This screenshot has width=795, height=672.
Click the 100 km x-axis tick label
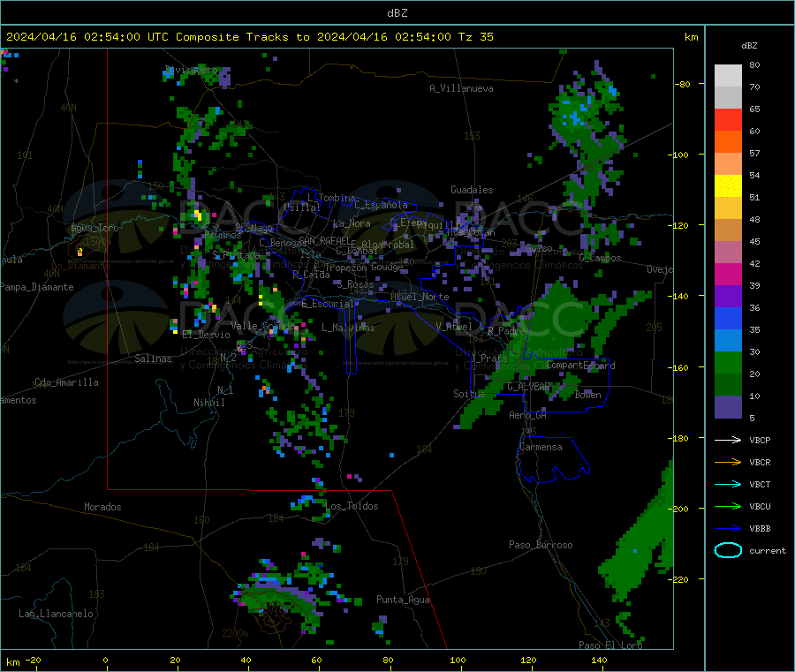pyautogui.click(x=458, y=660)
